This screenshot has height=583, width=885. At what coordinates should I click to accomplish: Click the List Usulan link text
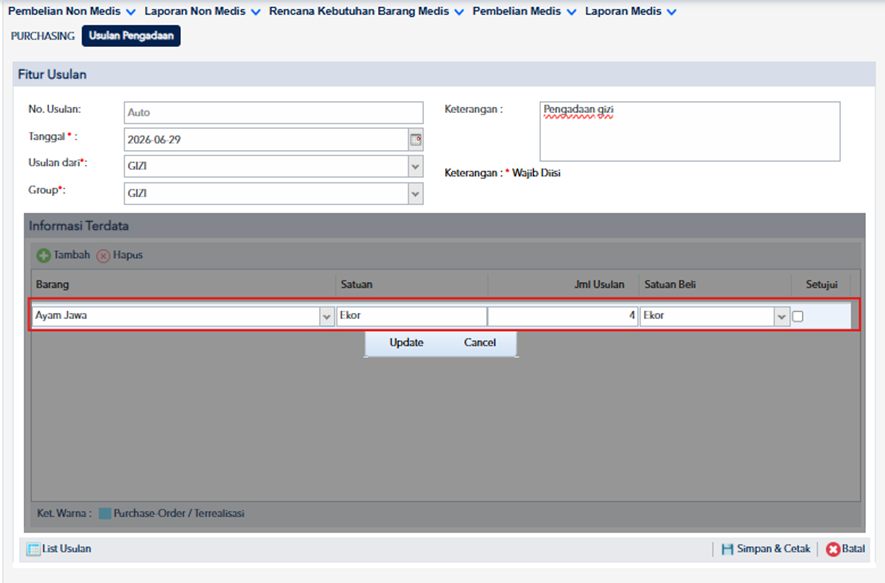(x=67, y=549)
